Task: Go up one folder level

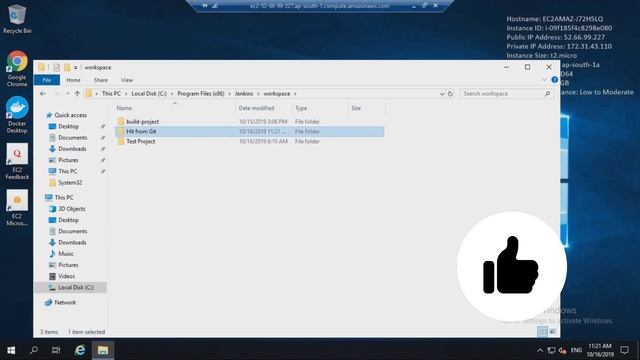Action: point(77,93)
